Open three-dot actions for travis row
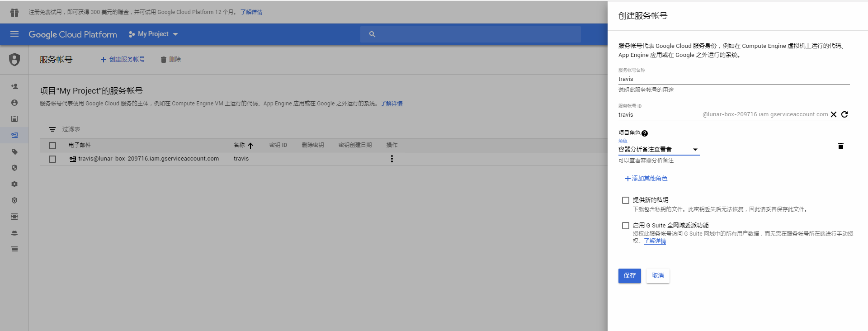 [x=392, y=159]
